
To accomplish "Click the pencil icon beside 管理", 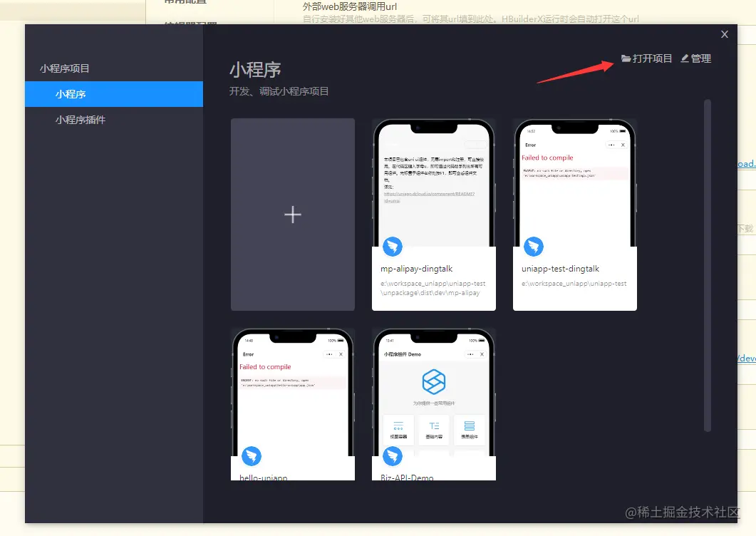I will pyautogui.click(x=685, y=58).
